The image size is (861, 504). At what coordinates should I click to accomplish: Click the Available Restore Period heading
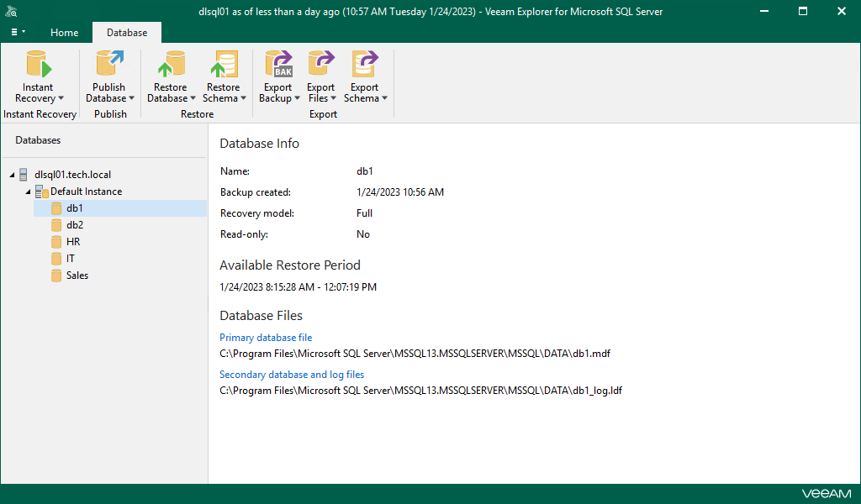tap(290, 265)
